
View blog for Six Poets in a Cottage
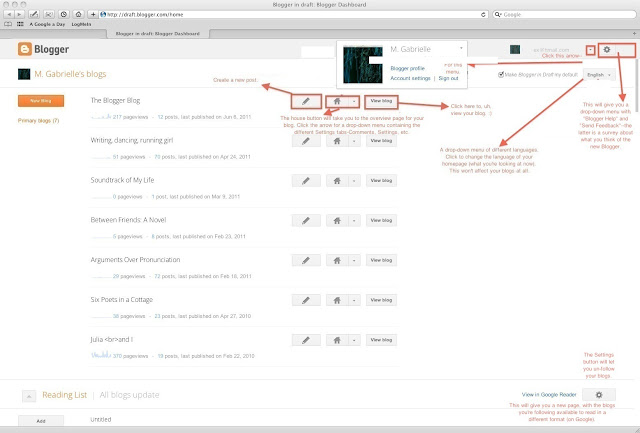(381, 300)
